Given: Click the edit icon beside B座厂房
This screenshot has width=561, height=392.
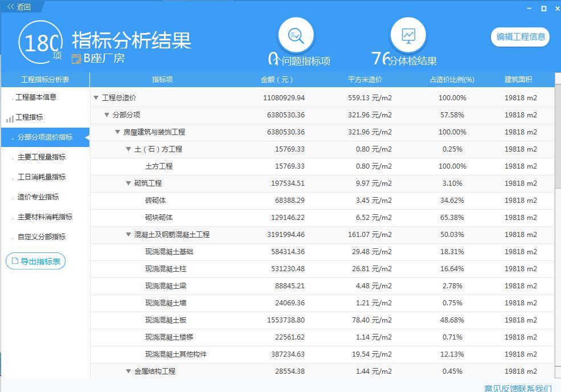Looking at the screenshot, I should (77, 59).
